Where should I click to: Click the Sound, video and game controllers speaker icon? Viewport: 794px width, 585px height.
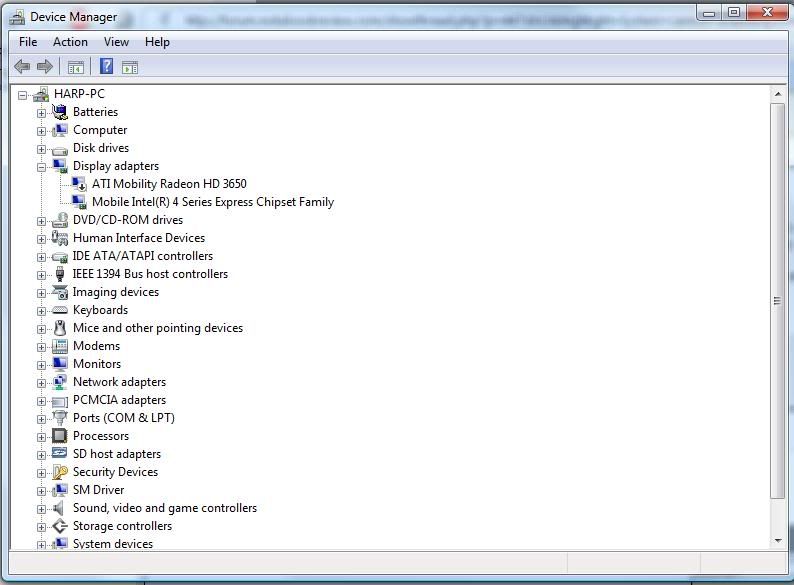click(x=59, y=508)
